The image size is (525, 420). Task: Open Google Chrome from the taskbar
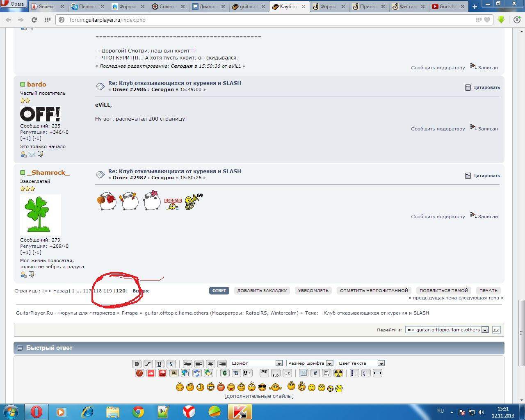tap(138, 412)
